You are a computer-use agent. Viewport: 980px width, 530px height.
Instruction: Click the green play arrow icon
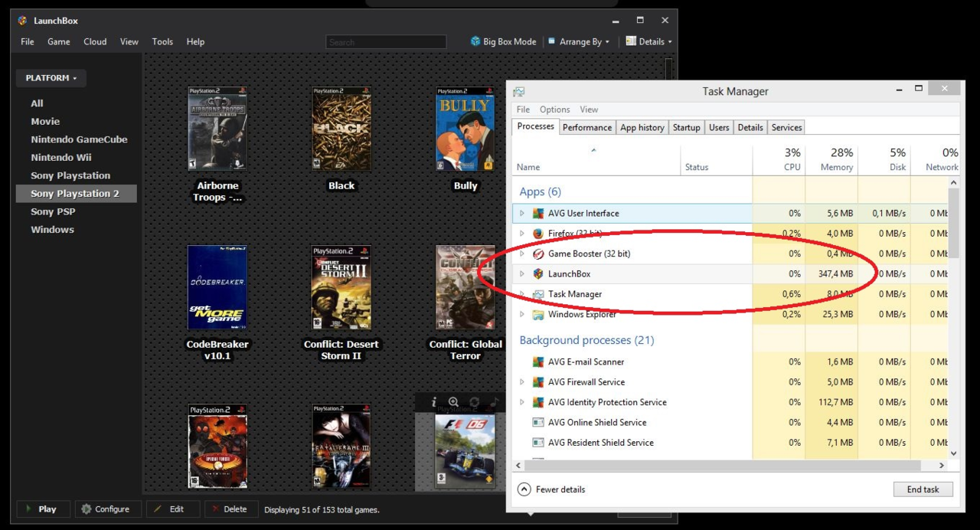28,509
